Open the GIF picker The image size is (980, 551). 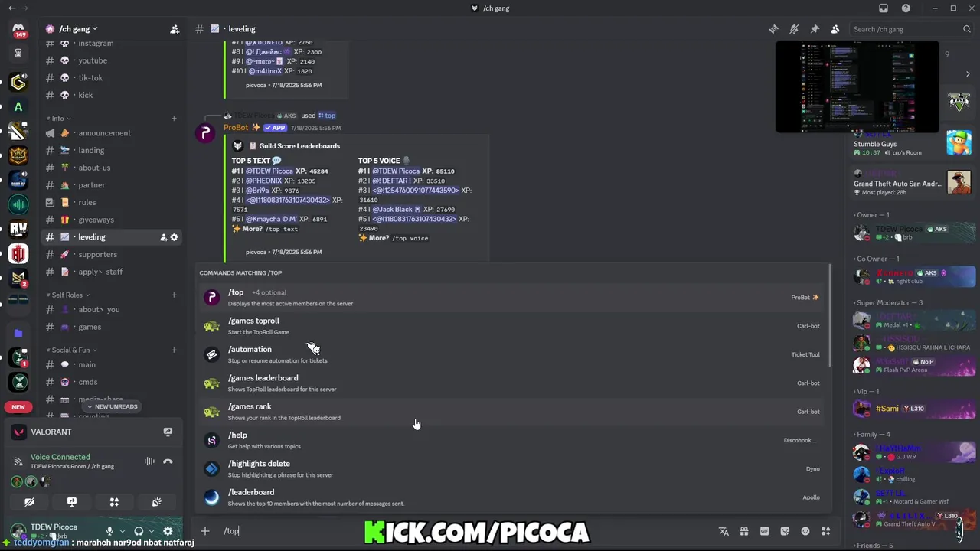tap(764, 531)
